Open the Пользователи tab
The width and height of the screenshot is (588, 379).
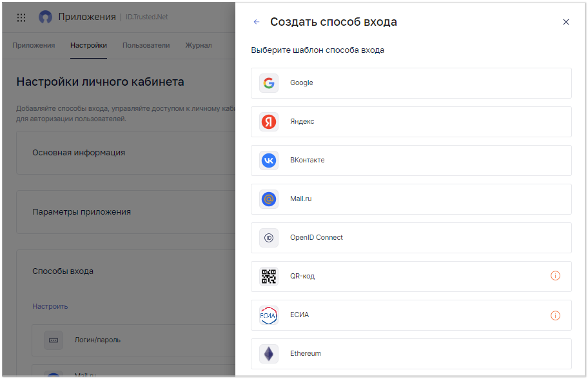(146, 45)
